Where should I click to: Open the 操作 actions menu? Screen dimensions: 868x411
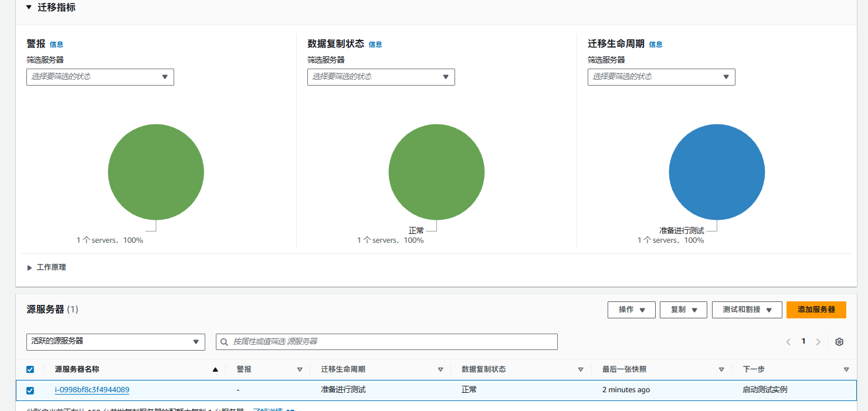point(631,310)
